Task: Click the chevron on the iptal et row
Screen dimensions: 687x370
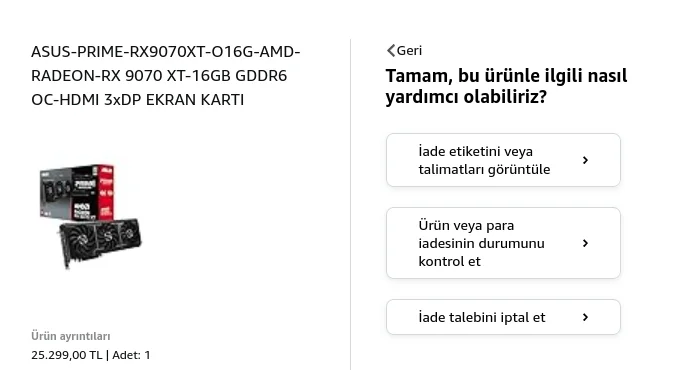Action: point(585,317)
